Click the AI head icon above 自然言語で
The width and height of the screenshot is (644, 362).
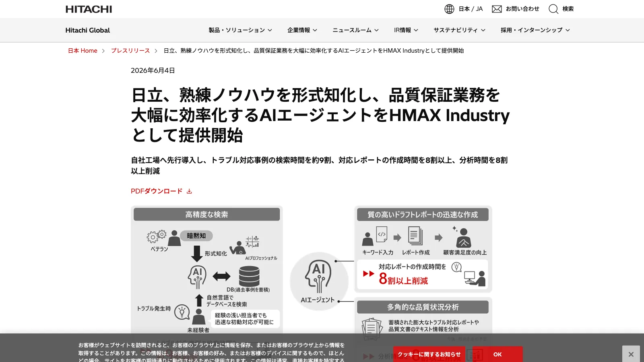point(197,277)
